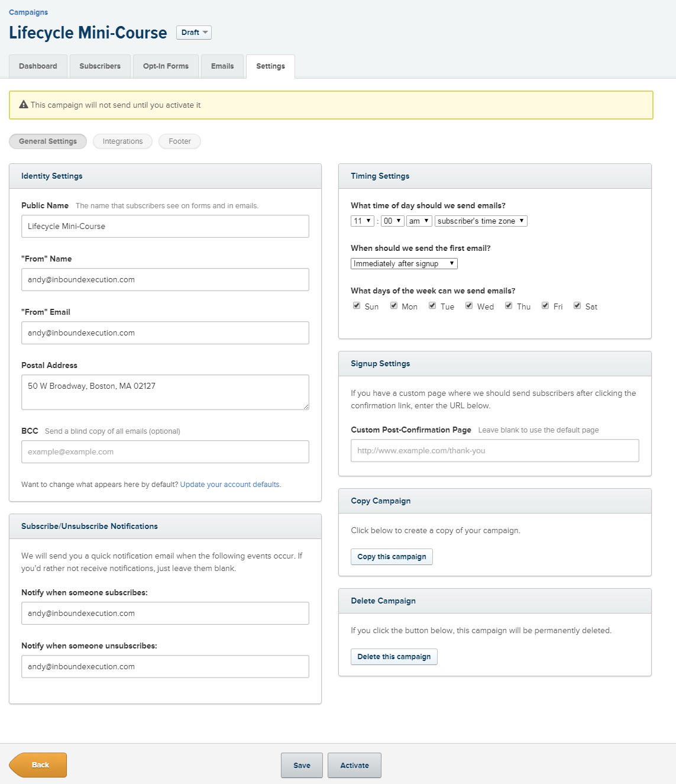Viewport: 676px width, 784px height.
Task: Open the subscriber's time zone dropdown
Action: click(481, 221)
